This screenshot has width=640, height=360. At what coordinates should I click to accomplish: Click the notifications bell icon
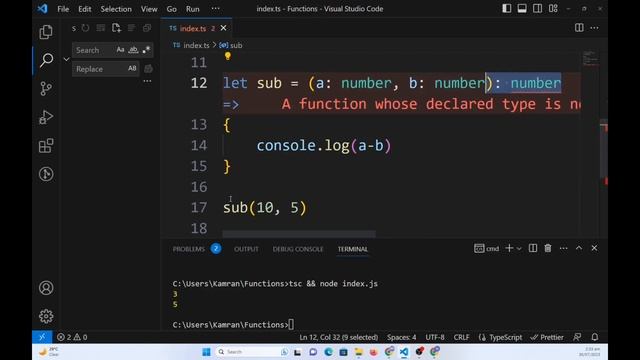click(x=595, y=337)
